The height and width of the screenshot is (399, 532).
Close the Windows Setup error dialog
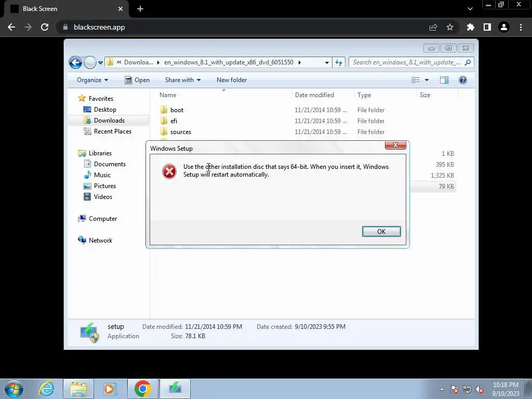click(395, 145)
